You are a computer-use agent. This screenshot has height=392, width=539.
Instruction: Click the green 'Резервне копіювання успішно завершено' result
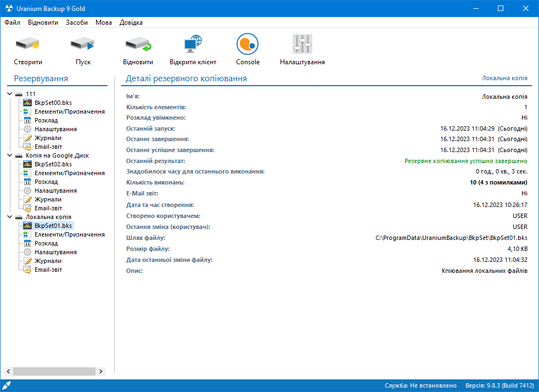(466, 161)
